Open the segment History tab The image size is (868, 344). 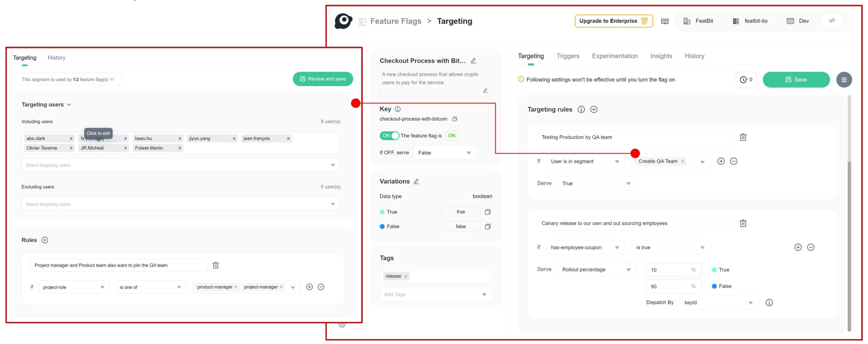click(56, 58)
